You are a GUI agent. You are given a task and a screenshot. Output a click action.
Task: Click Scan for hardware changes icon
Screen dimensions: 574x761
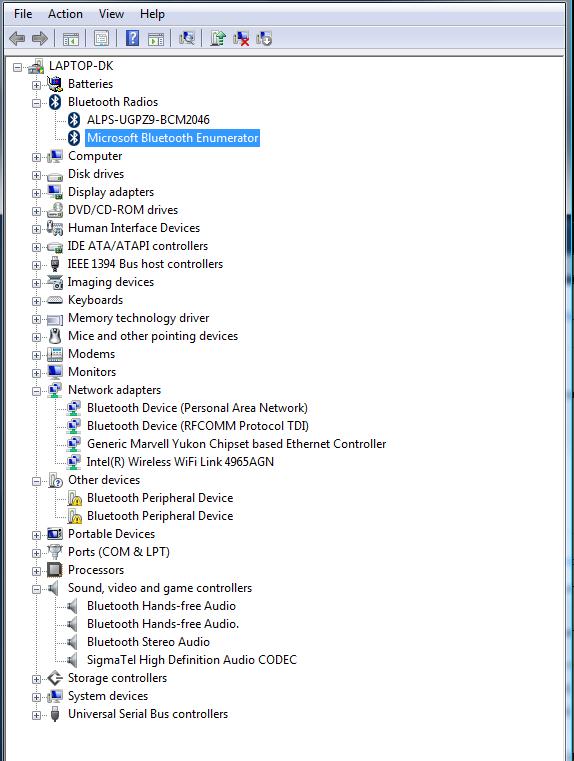pyautogui.click(x=187, y=38)
